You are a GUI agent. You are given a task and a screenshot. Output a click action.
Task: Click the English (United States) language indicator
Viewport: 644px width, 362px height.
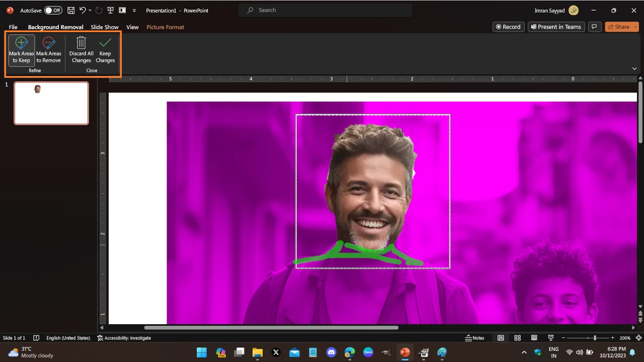coord(68,338)
